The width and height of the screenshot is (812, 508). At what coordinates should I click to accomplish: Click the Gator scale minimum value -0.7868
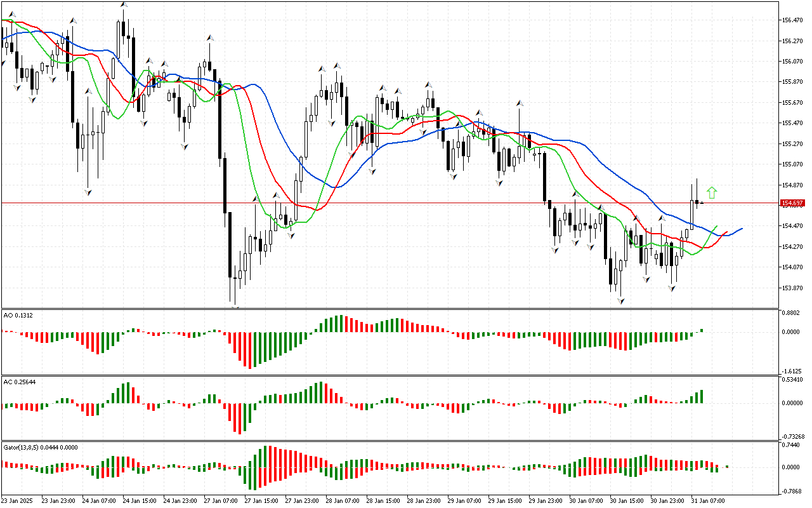coord(792,491)
